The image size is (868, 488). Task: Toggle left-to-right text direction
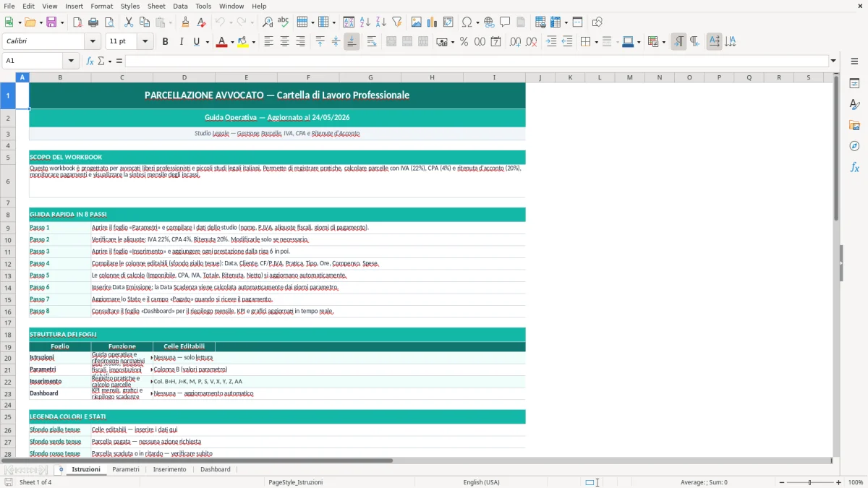678,42
